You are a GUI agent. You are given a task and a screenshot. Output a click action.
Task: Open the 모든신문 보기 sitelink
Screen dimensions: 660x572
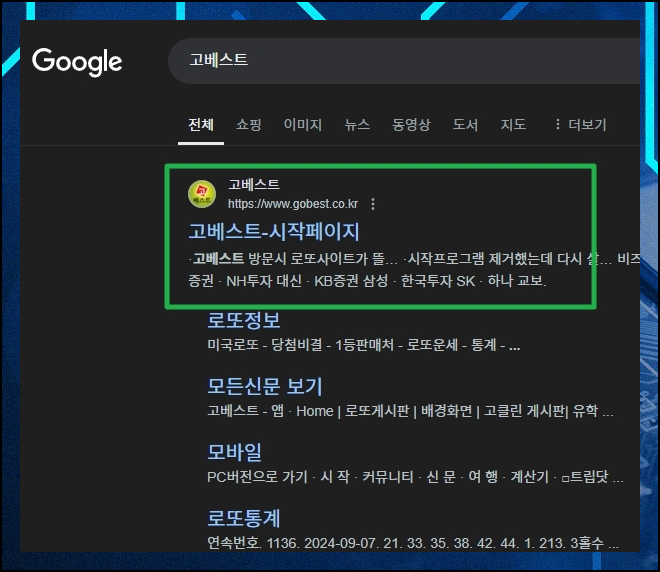tap(265, 386)
